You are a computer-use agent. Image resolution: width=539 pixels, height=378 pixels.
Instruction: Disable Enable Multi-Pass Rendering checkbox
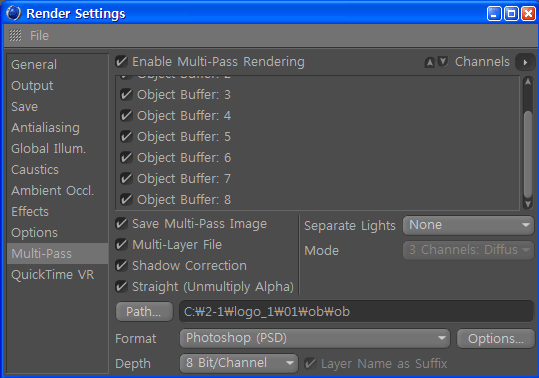tap(121, 62)
